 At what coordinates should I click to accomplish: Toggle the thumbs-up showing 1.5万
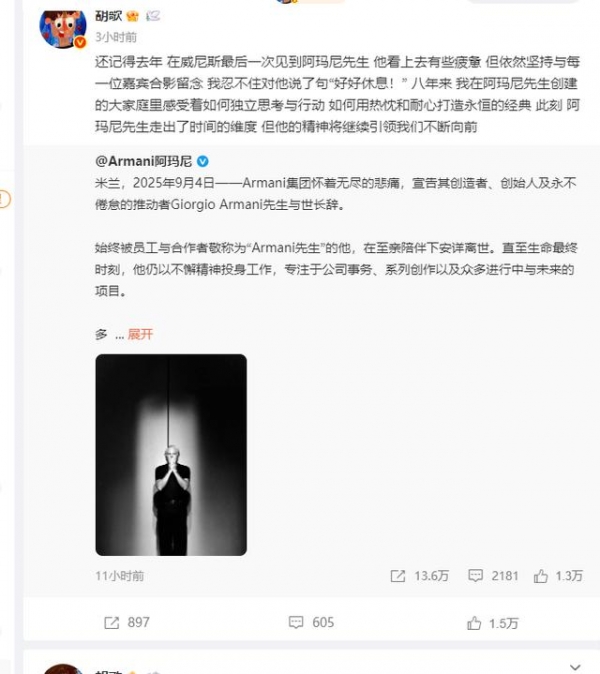474,623
